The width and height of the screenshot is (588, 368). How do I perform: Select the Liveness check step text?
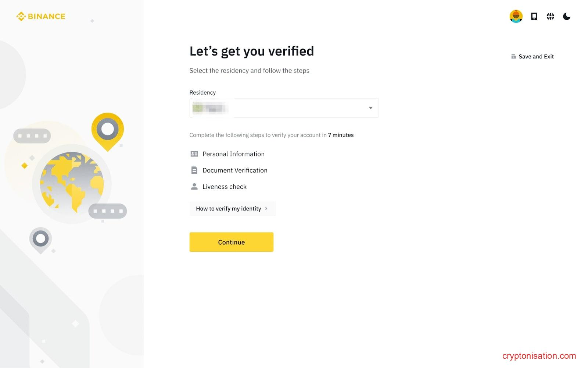tap(224, 187)
